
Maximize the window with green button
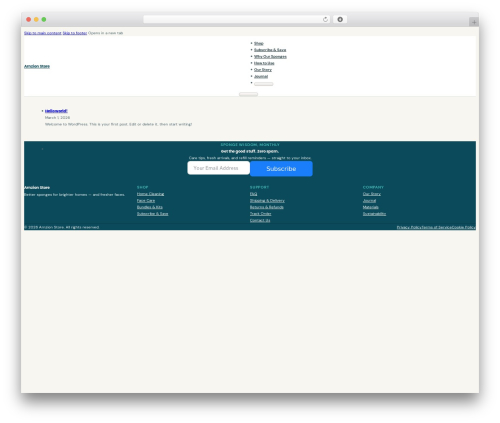click(x=44, y=20)
